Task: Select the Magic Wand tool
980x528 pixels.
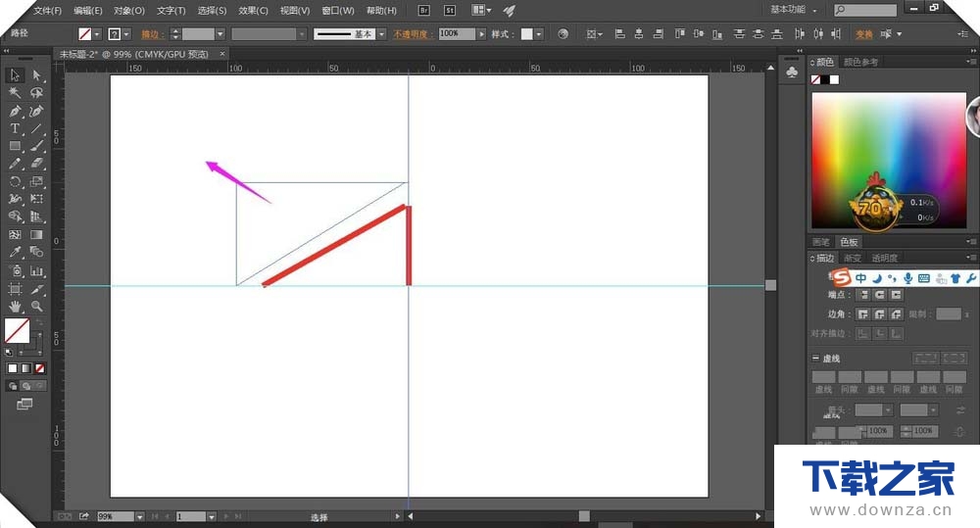Action: [15, 92]
